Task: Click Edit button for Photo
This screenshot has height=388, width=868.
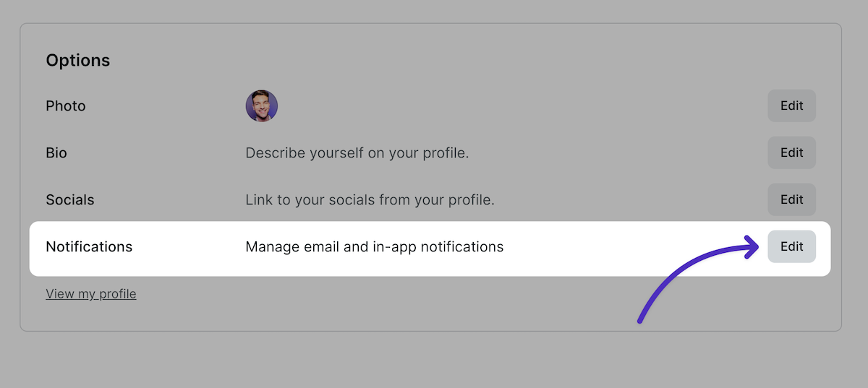Action: (791, 105)
